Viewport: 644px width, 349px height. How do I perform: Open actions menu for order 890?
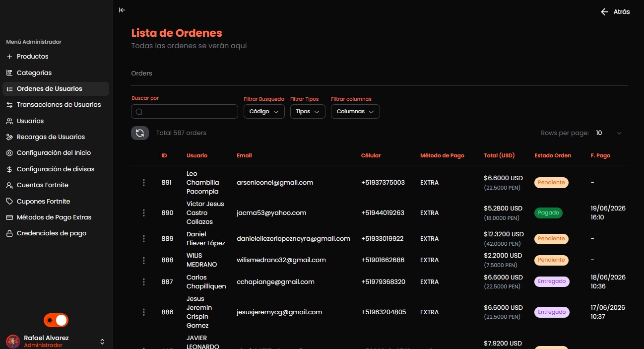[x=144, y=213]
